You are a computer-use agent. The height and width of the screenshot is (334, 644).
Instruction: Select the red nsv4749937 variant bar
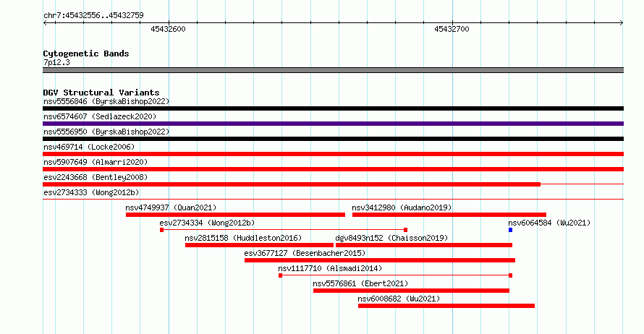coord(235,215)
